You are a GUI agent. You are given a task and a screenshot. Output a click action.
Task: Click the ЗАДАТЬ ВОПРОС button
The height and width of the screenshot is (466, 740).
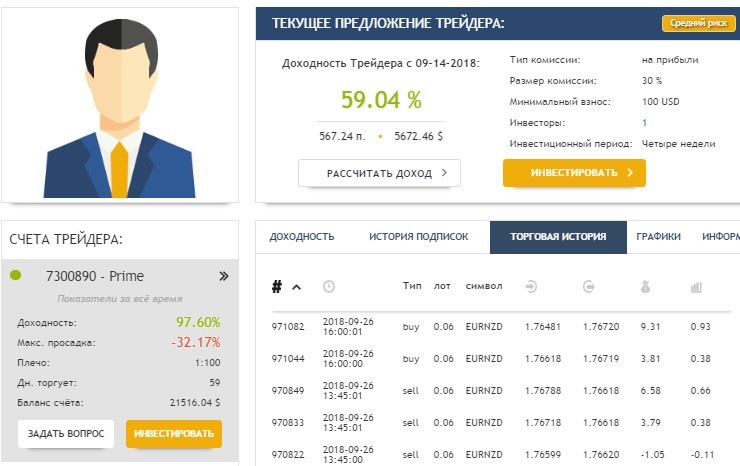coord(66,434)
